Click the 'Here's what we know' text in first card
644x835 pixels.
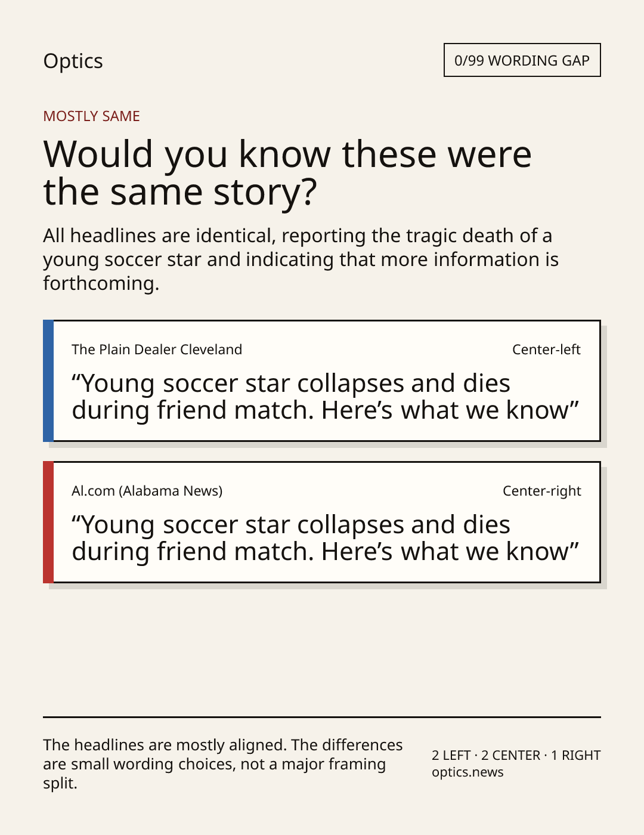tap(450, 410)
